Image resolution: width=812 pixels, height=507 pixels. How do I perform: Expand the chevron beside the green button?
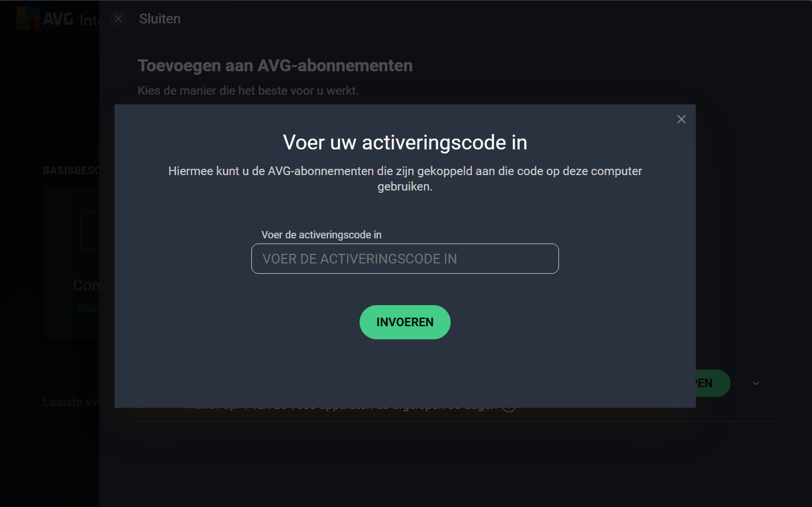(756, 383)
